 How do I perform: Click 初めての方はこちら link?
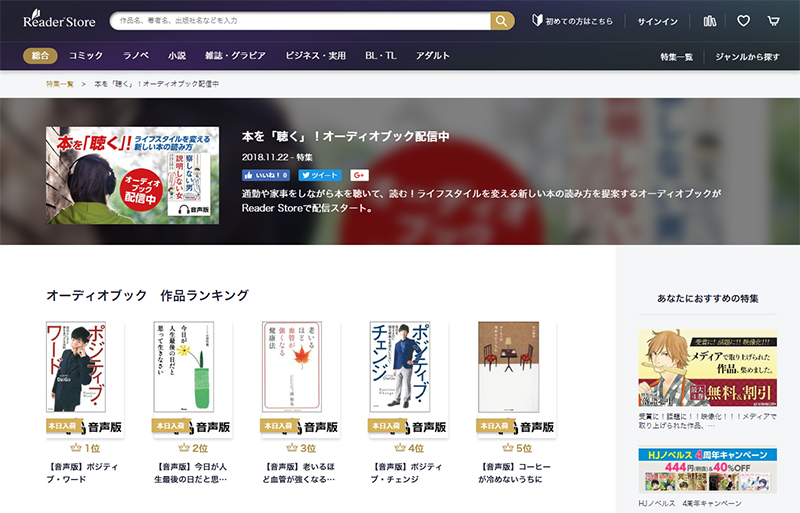click(579, 21)
